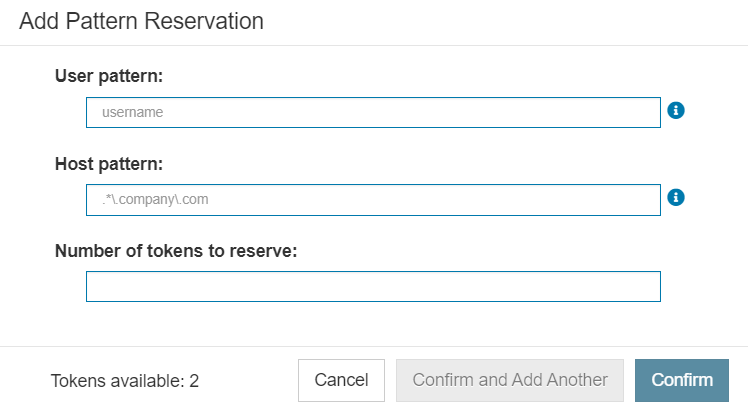Screen dimensions: 748x415
Task: Focus the Host pattern text field
Action: (x=373, y=200)
